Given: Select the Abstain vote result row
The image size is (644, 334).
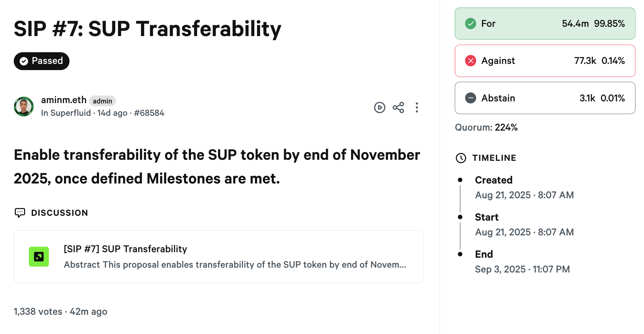Looking at the screenshot, I should point(545,98).
